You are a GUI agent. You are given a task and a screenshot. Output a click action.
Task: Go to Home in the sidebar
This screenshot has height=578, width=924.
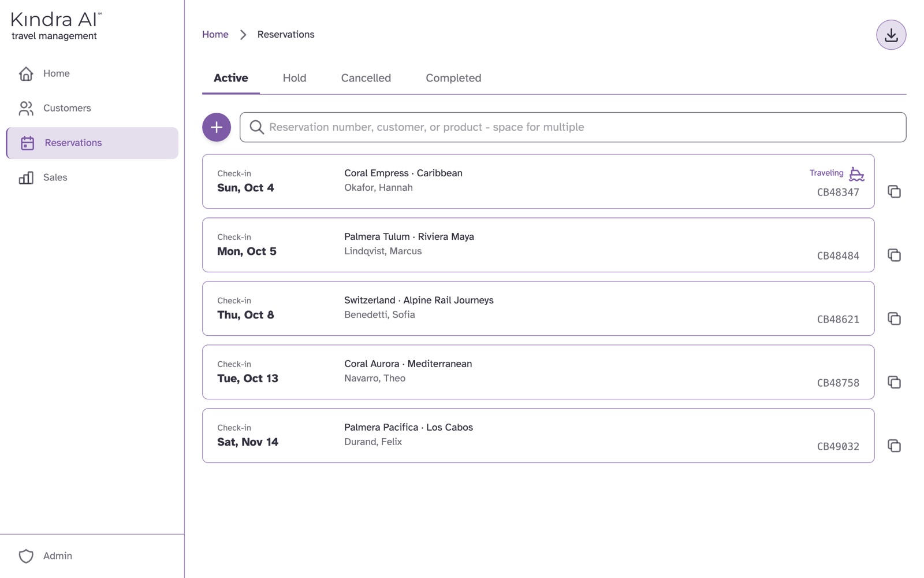click(x=92, y=73)
